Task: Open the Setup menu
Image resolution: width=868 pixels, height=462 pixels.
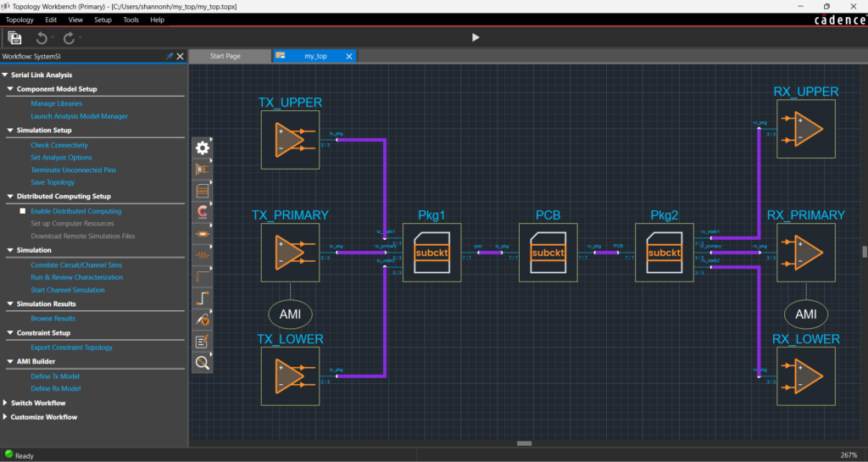Action: 103,19
